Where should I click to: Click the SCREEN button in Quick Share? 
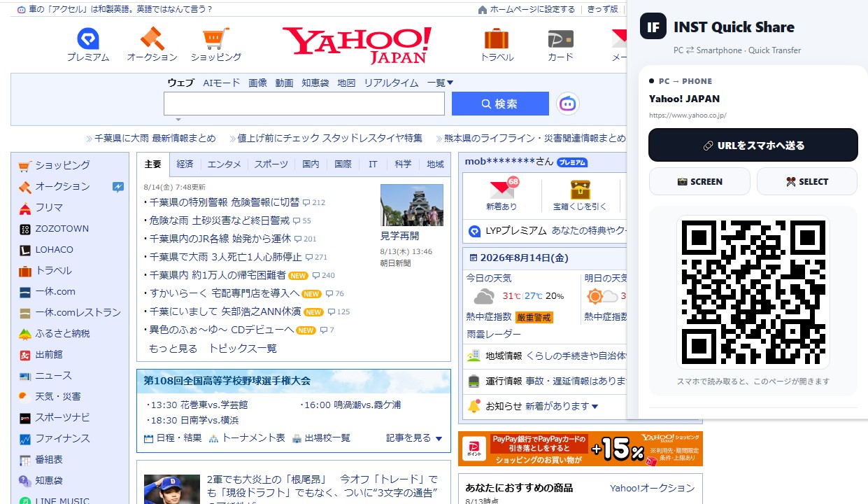click(699, 181)
